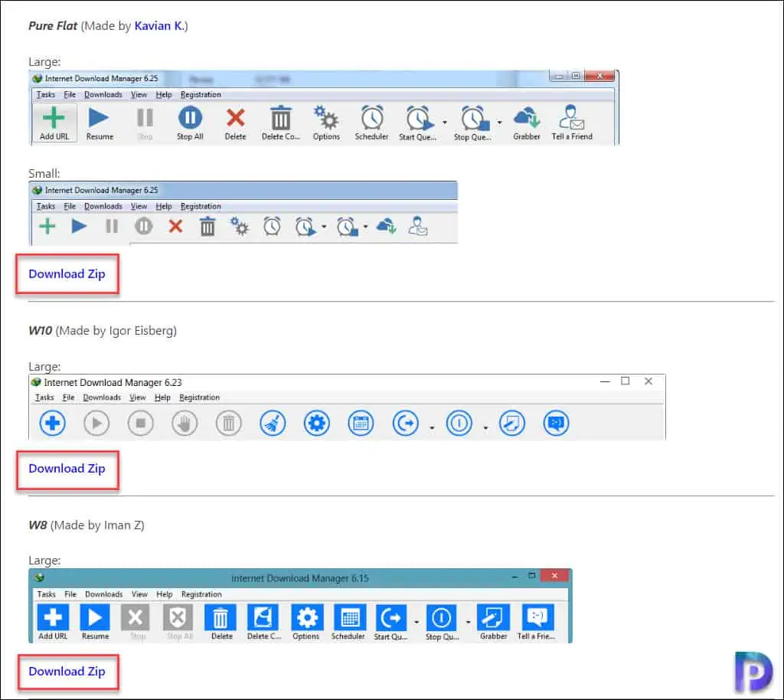The width and height of the screenshot is (784, 700).
Task: Click red X in Pure Flat small toolbar
Action: tap(175, 227)
